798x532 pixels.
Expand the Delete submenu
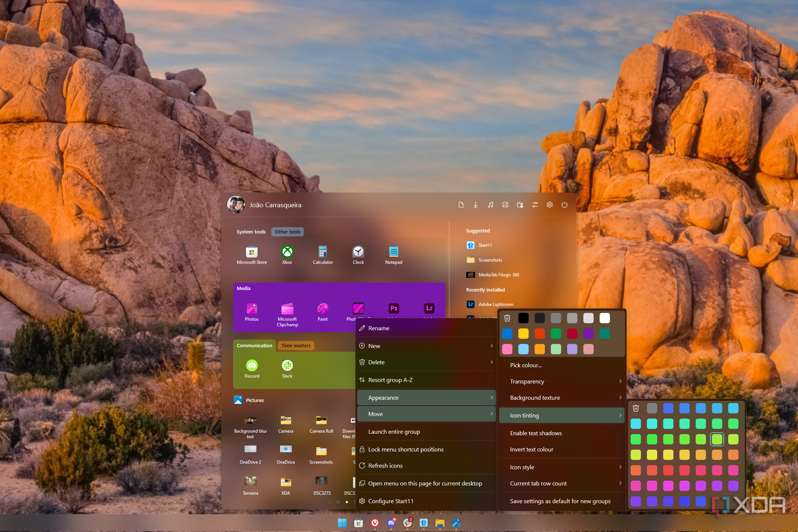426,362
